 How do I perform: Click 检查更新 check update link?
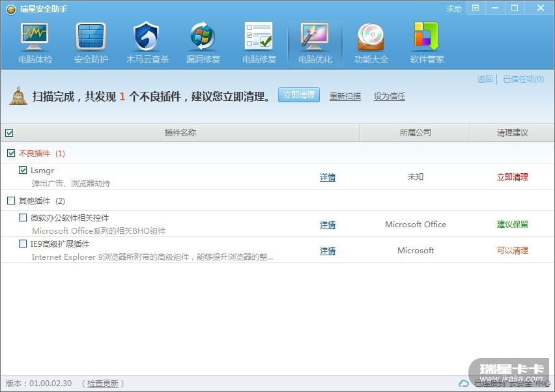103,383
